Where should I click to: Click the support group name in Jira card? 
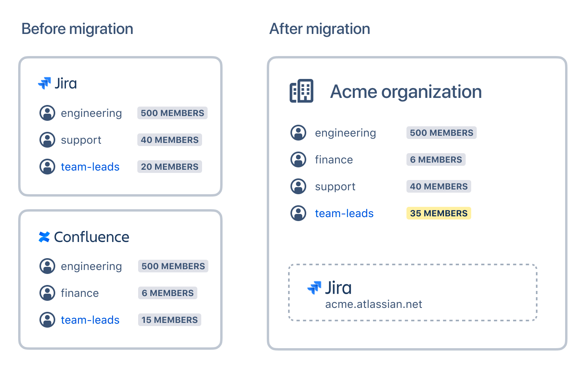point(81,140)
